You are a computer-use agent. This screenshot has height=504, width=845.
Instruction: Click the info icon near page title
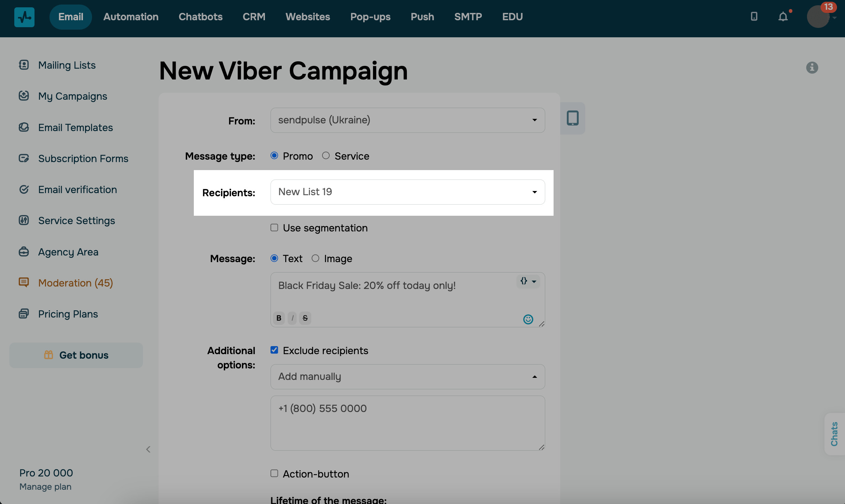[812, 68]
